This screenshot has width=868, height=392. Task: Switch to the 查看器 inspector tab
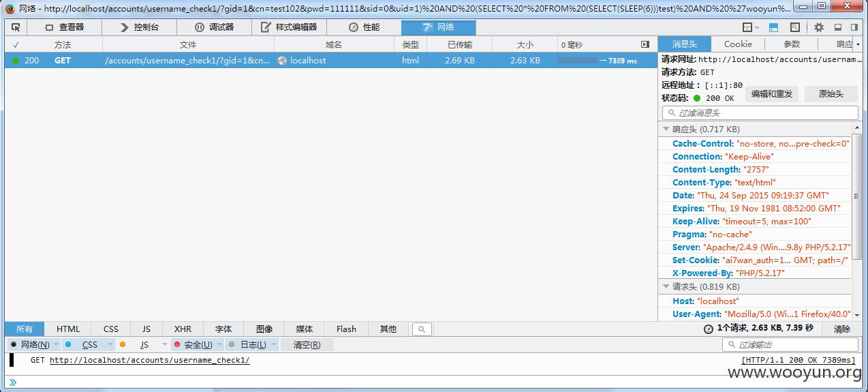click(64, 27)
